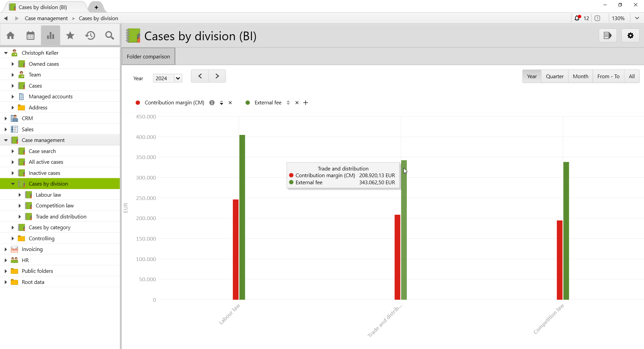Image resolution: width=644 pixels, height=349 pixels.
Task: Switch aggregation to Quarter
Action: point(555,76)
